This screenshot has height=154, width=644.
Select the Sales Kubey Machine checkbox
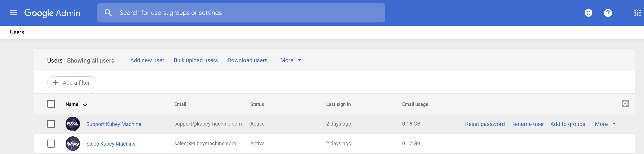pos(51,143)
